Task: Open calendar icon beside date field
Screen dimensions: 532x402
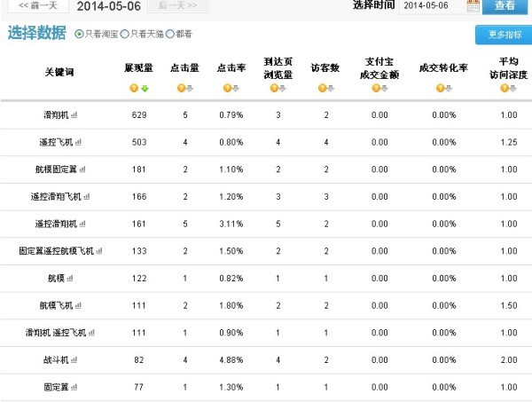Action: [473, 6]
